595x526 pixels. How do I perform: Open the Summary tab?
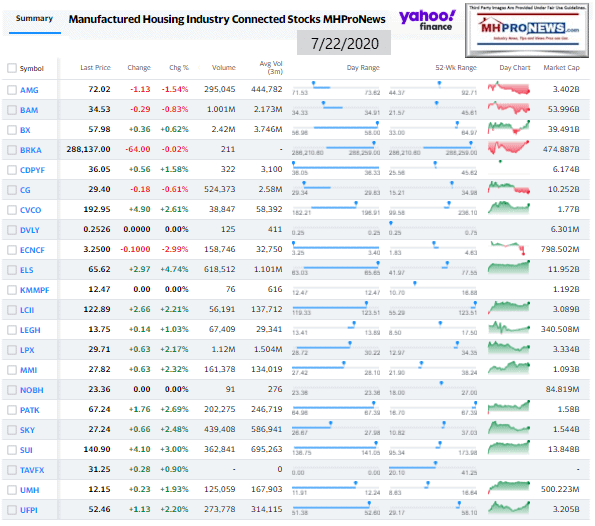(34, 18)
